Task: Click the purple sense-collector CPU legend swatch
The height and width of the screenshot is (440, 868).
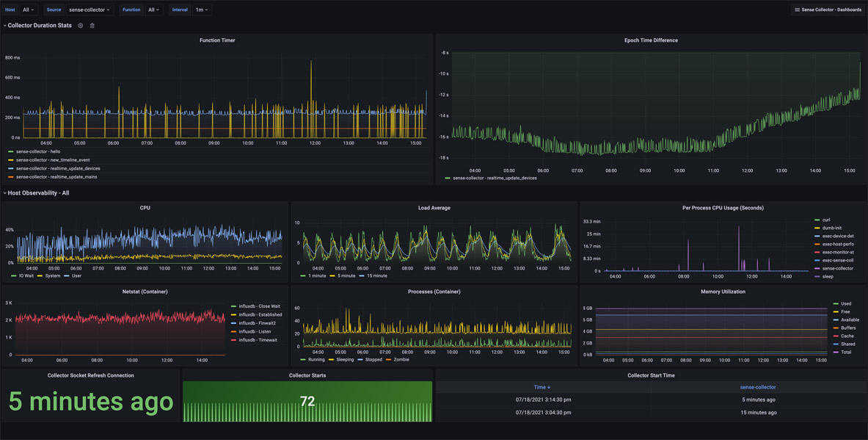Action: click(x=817, y=268)
